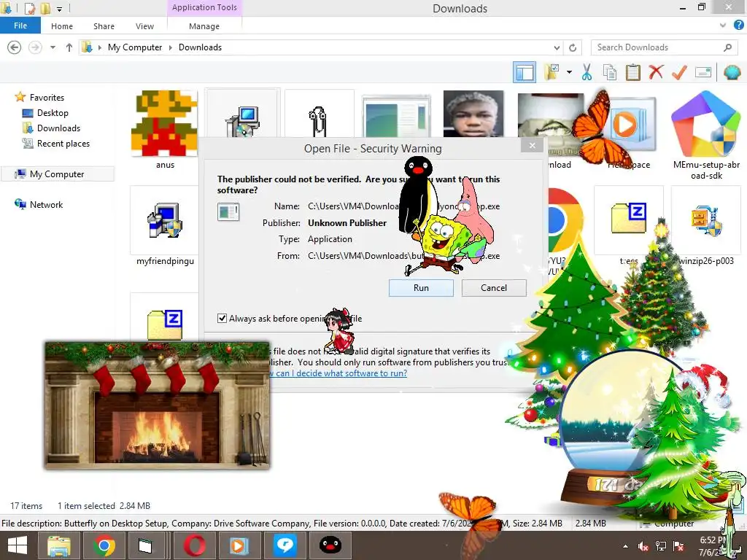
Task: Click the orange checkmark Rename icon
Action: click(x=679, y=73)
